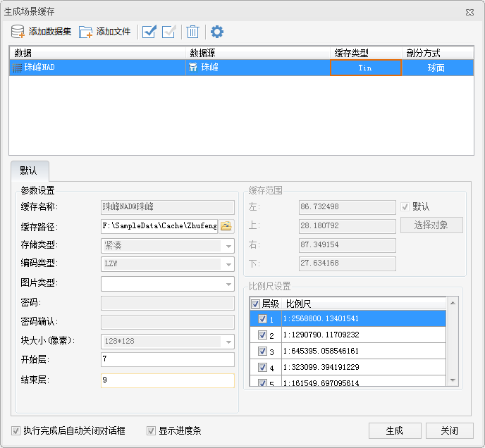Expand the 存储类型 dropdown
485x448 pixels.
tap(167, 246)
